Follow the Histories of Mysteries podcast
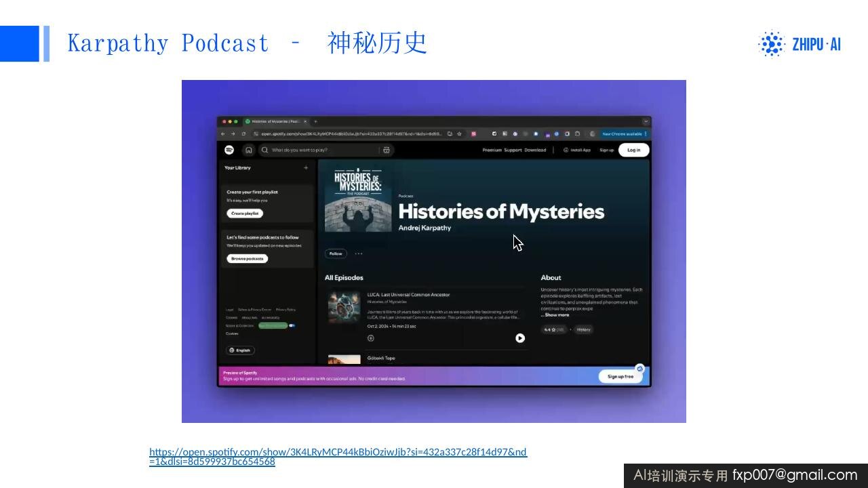The height and width of the screenshot is (488, 868). pos(336,253)
